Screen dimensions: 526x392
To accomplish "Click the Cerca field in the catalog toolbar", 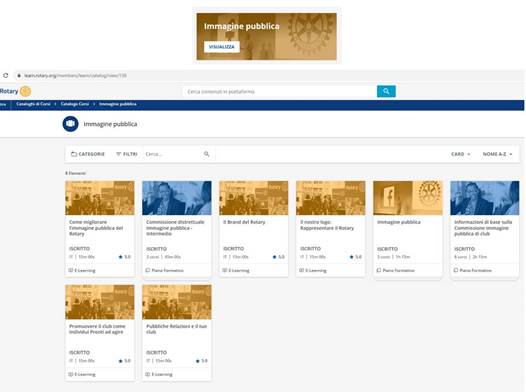I will 173,154.
